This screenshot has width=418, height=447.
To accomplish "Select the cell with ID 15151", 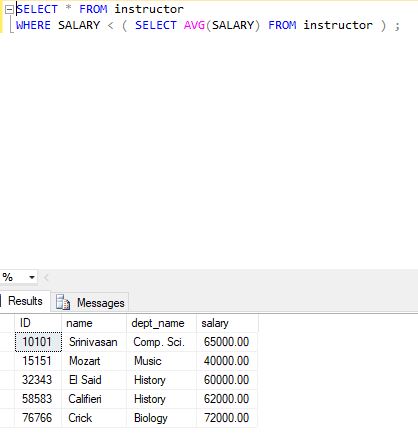I will click(x=38, y=361).
